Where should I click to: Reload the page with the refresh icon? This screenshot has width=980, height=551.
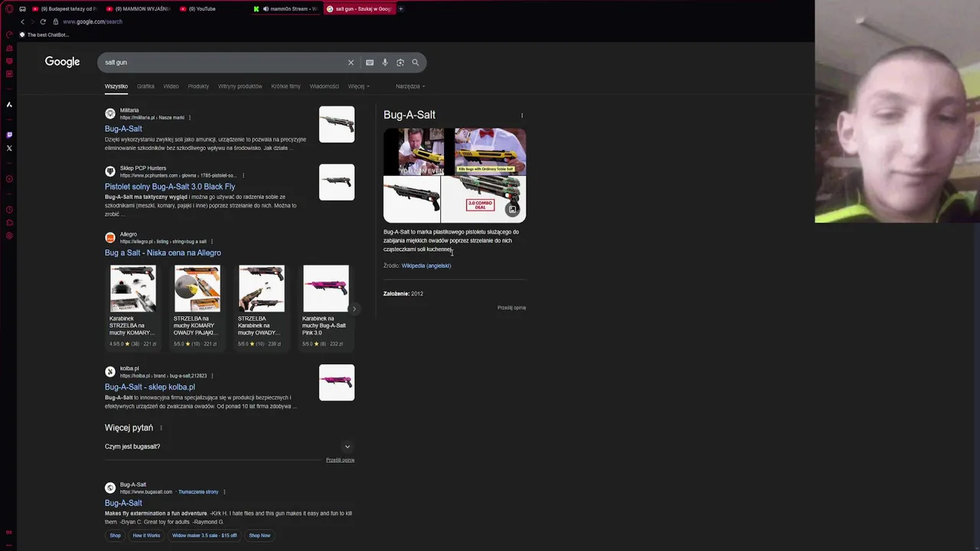pyautogui.click(x=43, y=21)
